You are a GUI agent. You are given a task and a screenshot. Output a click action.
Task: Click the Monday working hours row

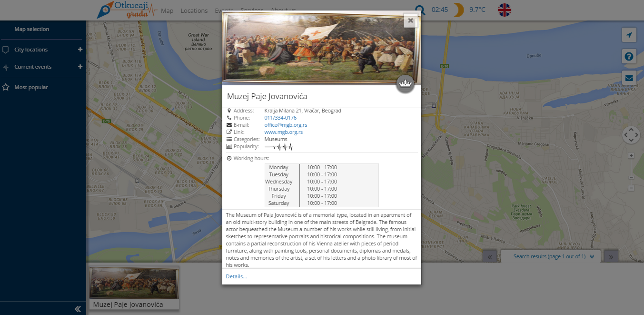tap(322, 167)
